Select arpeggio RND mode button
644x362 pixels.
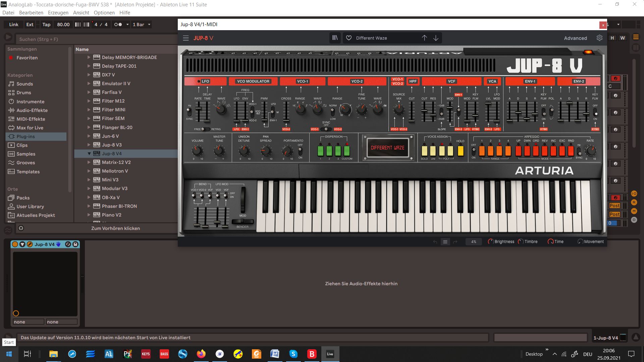point(571,151)
